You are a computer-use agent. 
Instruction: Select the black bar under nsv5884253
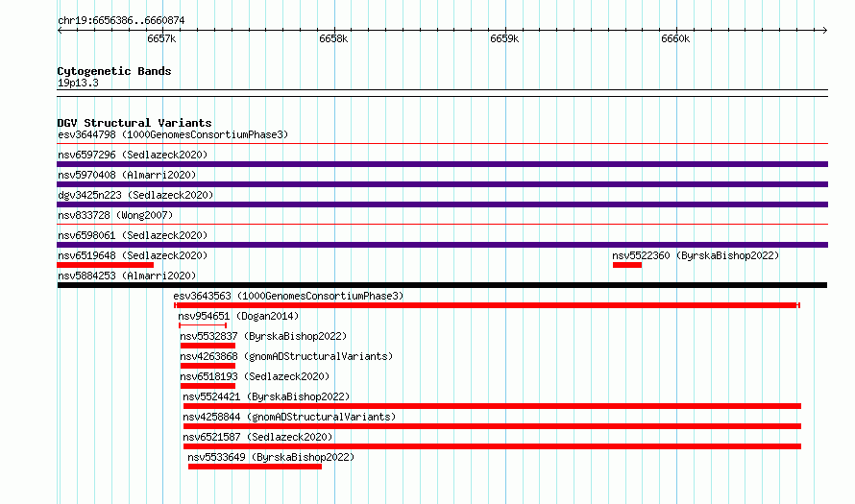[442, 285]
